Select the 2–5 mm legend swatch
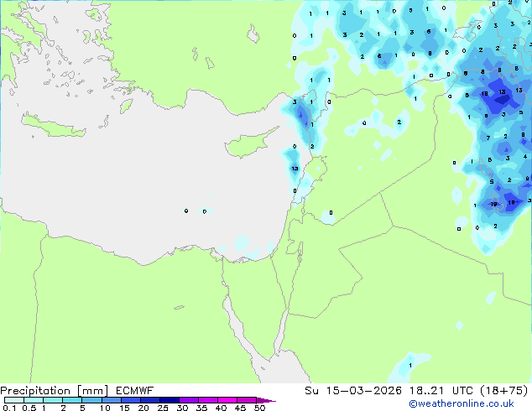 [72, 400]
